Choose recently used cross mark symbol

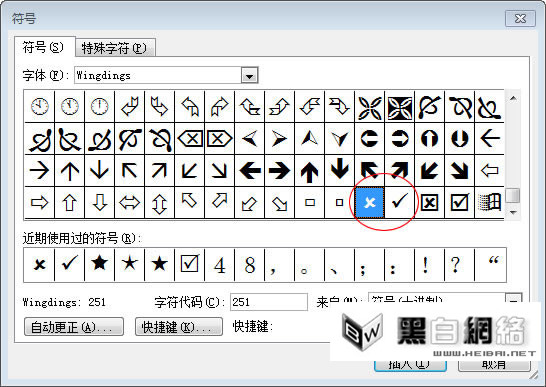[39, 265]
